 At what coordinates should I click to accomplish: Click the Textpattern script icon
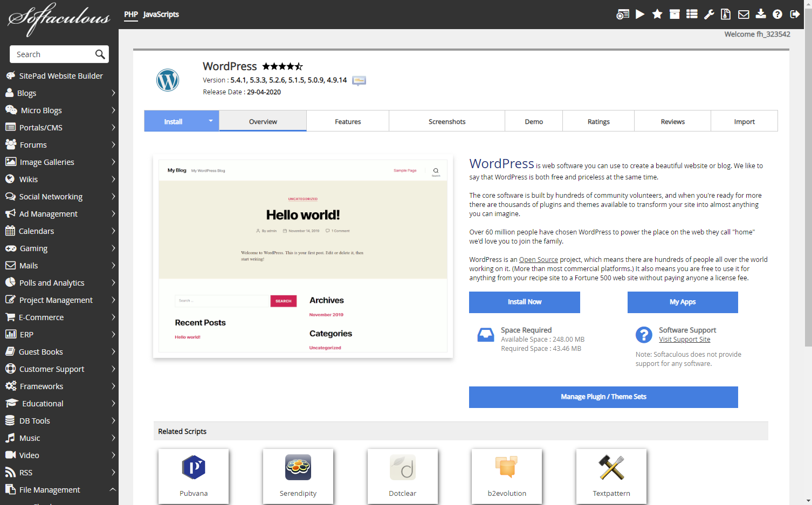(x=611, y=467)
